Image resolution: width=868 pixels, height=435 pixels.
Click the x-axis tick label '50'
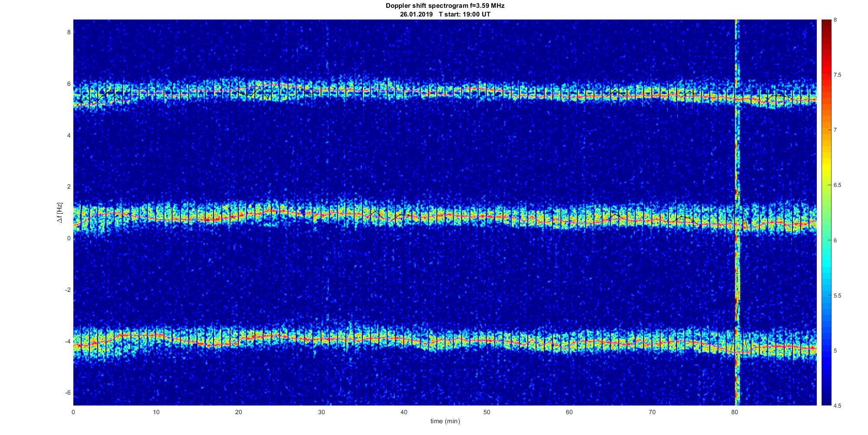click(x=487, y=412)
